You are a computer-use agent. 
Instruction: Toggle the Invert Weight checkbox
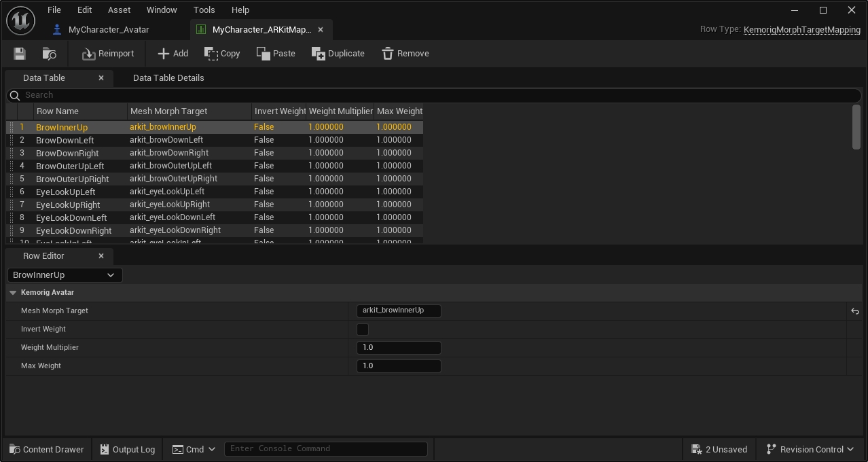point(363,330)
